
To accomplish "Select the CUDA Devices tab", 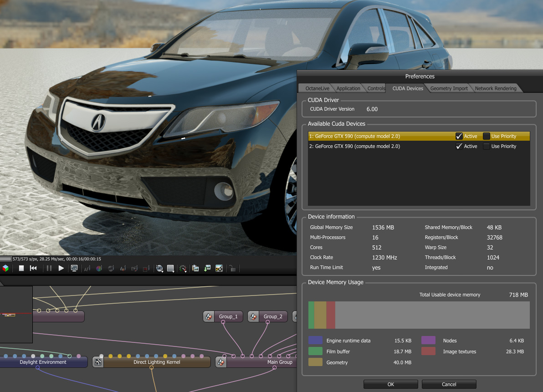I will [x=408, y=88].
